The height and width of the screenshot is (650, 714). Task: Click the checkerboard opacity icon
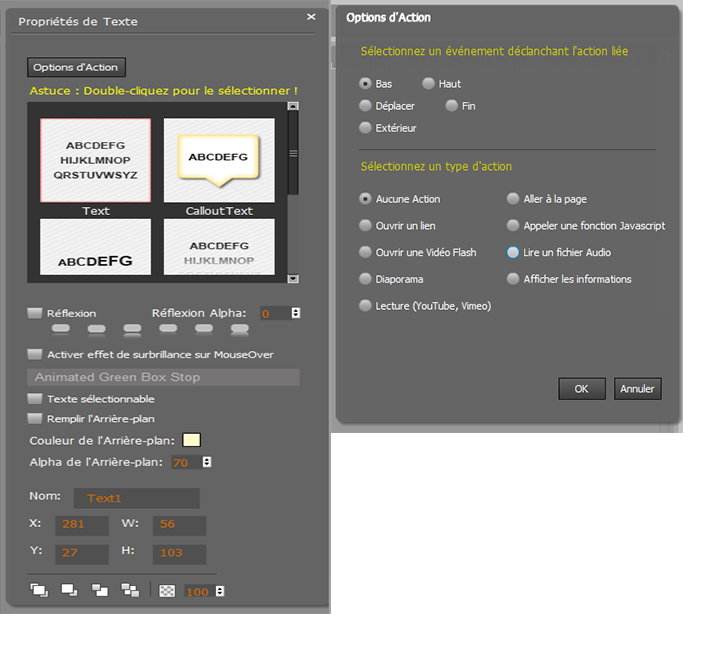[x=167, y=591]
